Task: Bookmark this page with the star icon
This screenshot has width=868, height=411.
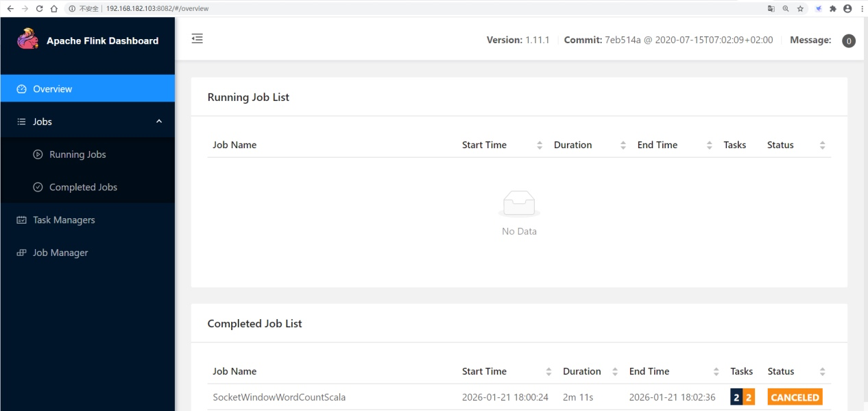Action: click(x=800, y=8)
